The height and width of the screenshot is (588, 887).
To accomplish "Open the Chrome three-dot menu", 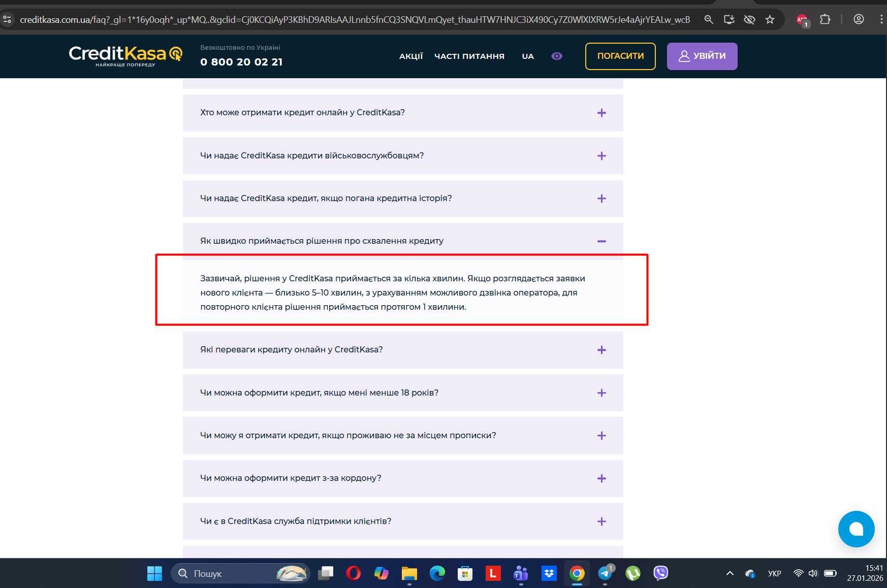I will (x=881, y=19).
